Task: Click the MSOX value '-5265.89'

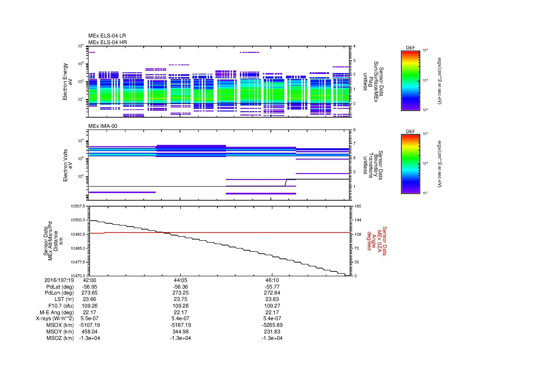Action: pos(272,325)
